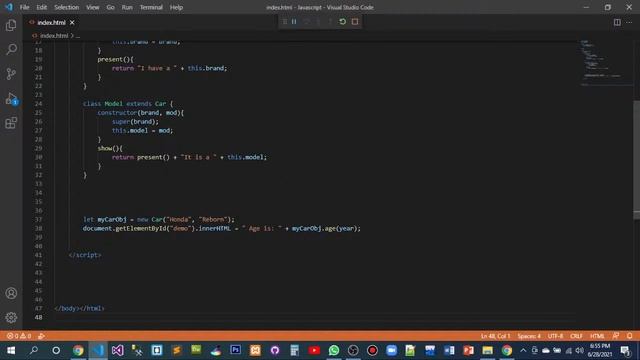
Task: Open the GitHub Desktop taskbar icon
Action: pyautogui.click(x=275, y=350)
